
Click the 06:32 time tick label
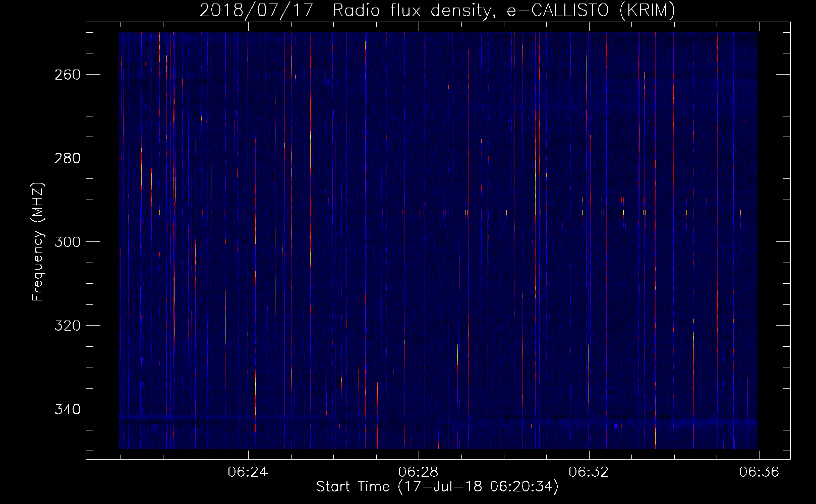click(x=589, y=472)
